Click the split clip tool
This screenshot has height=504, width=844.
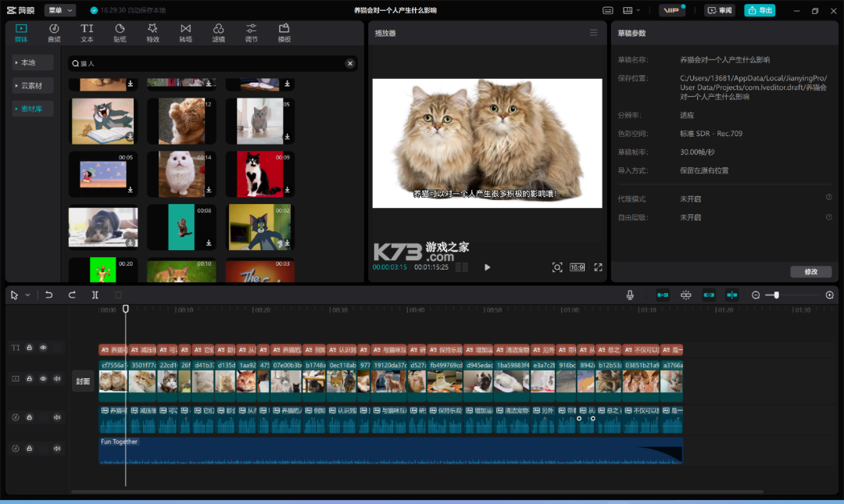click(95, 295)
